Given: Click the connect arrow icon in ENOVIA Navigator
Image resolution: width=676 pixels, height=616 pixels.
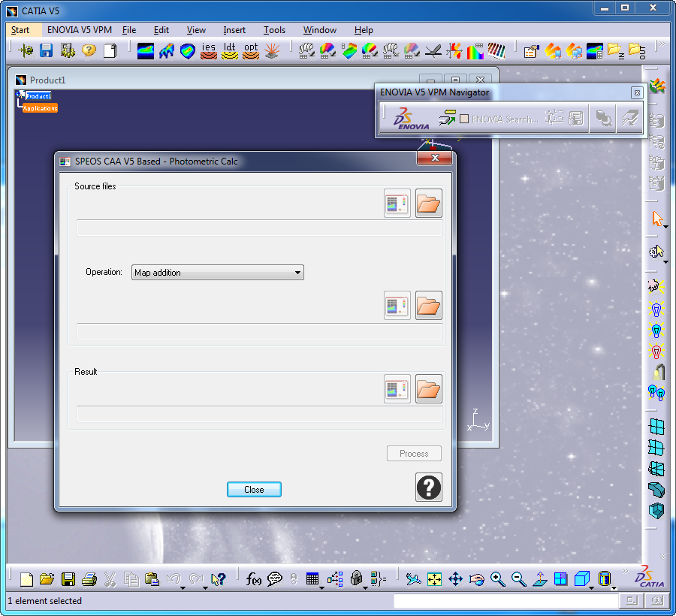Looking at the screenshot, I should coord(447,118).
